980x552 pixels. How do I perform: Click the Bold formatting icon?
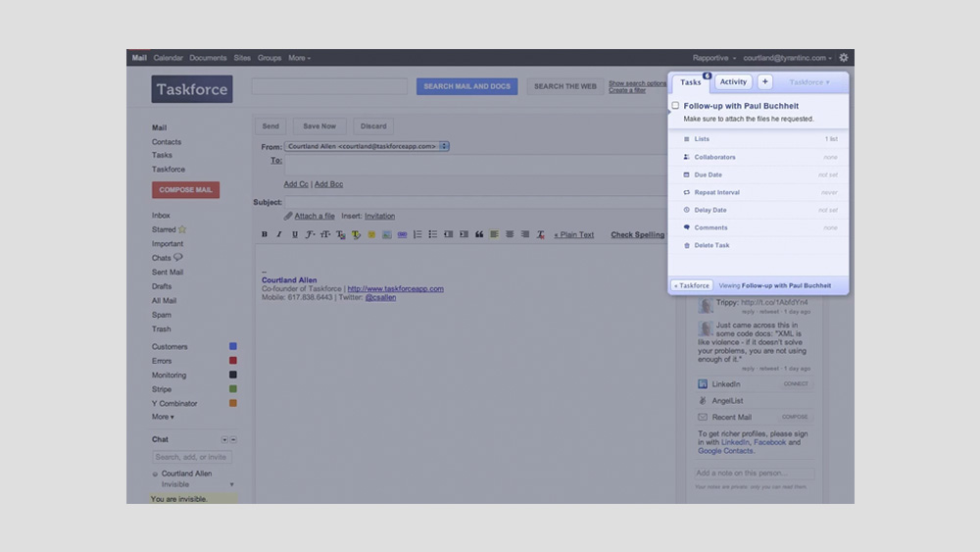[264, 235]
